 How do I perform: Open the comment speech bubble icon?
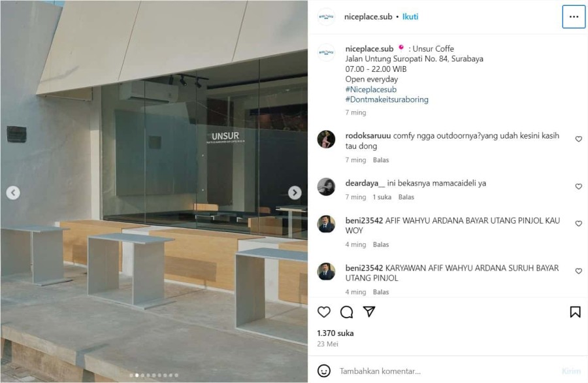pyautogui.click(x=346, y=312)
